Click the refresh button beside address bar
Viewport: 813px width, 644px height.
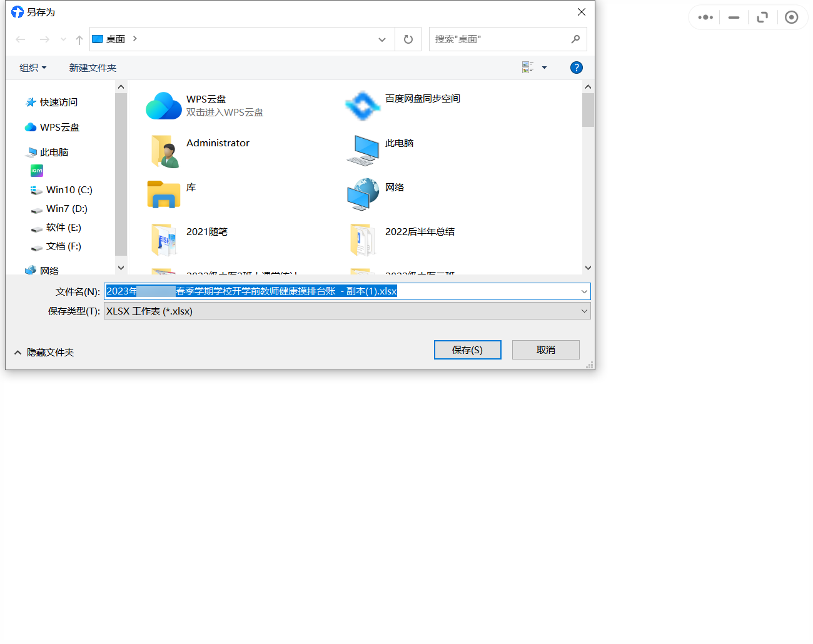click(x=408, y=39)
